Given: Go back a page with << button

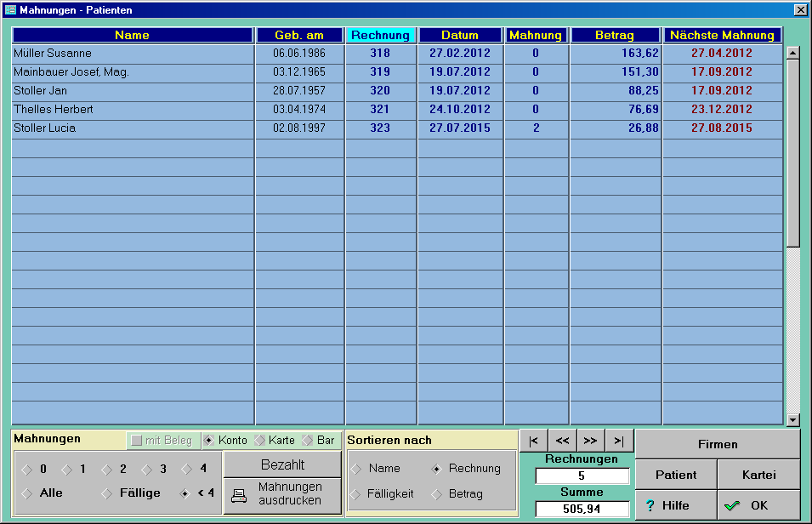Looking at the screenshot, I should pos(562,441).
